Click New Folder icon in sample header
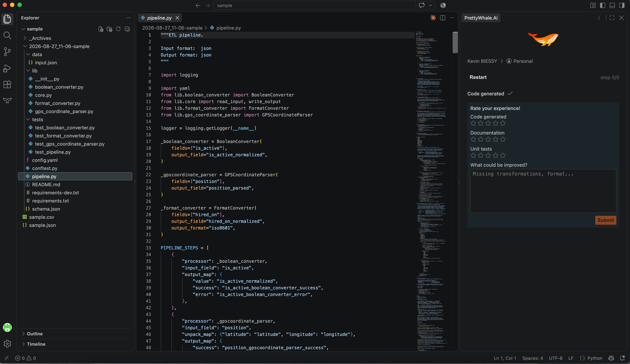 pos(109,29)
